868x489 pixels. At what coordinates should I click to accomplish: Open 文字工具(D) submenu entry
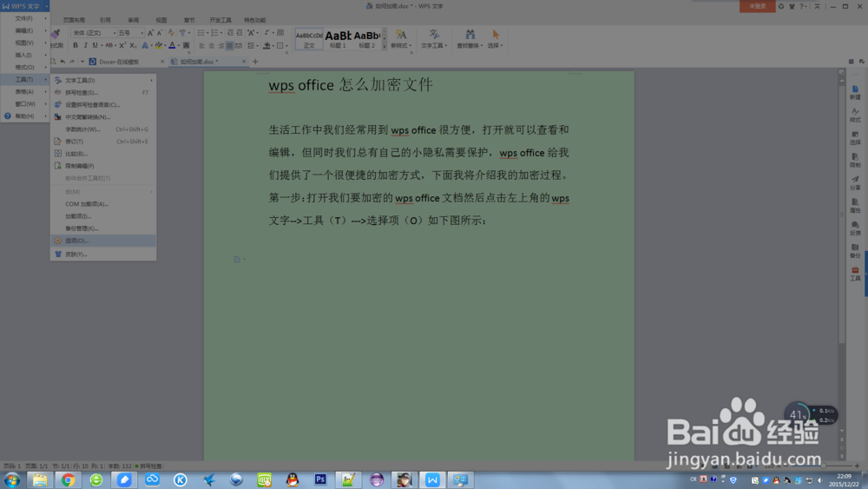pos(103,80)
